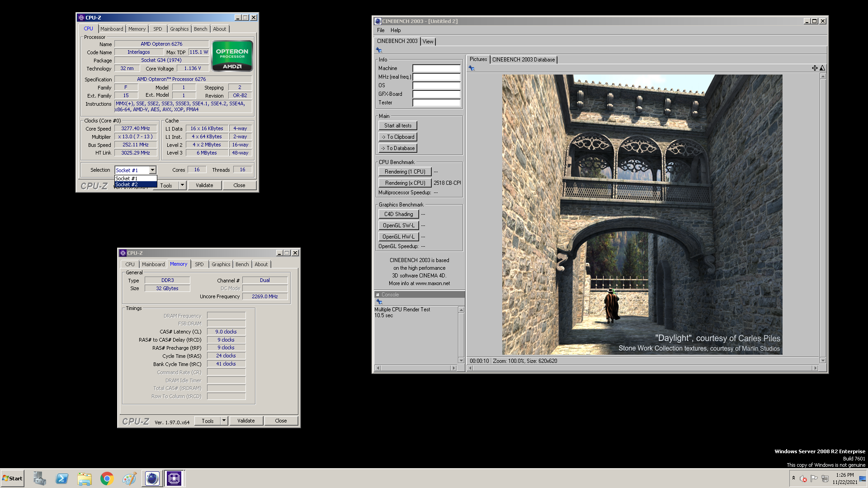This screenshot has height=488, width=868.
Task: Click the rendered Daylight castle picture
Action: point(642,215)
